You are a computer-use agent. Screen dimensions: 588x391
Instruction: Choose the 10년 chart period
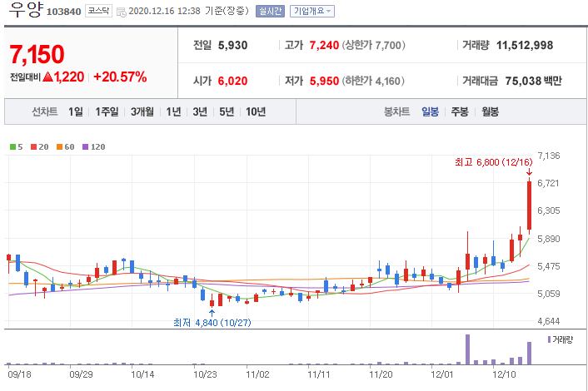point(256,112)
